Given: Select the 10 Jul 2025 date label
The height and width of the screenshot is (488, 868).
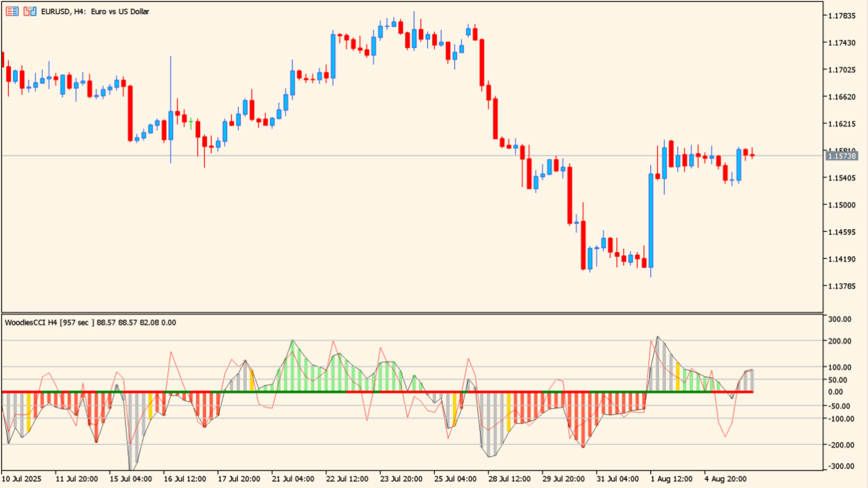Looking at the screenshot, I should click(22, 479).
